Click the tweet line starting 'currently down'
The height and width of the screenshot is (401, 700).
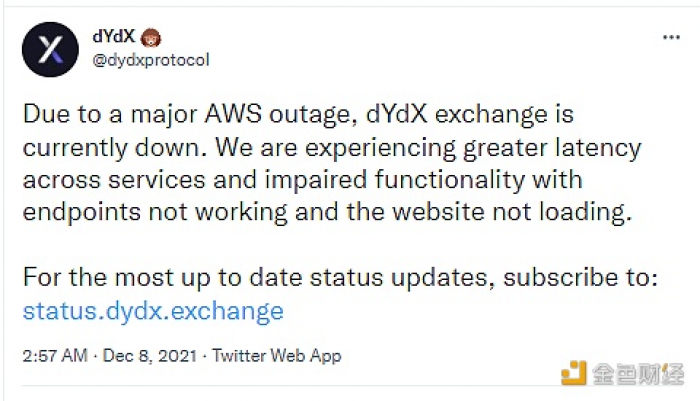pos(332,148)
